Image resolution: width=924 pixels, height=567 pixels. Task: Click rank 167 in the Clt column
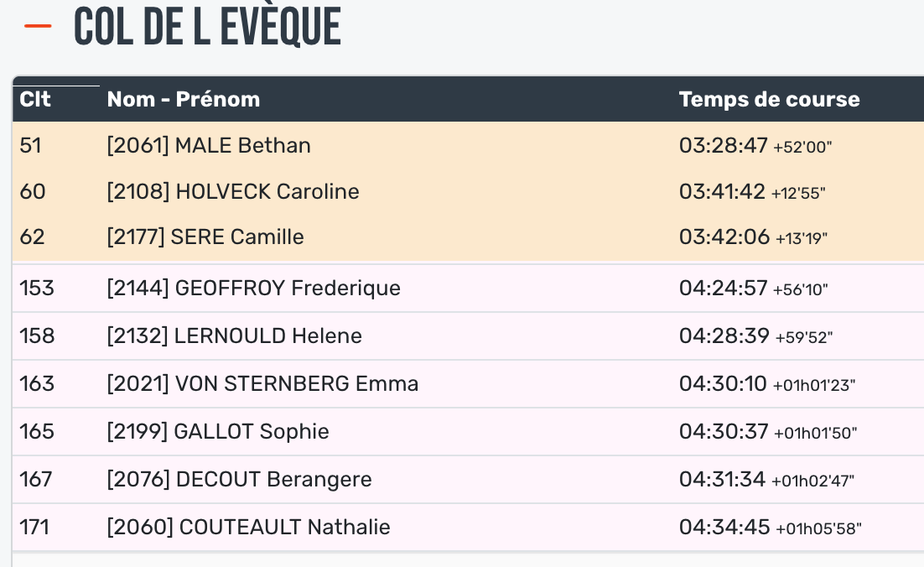tap(36, 480)
